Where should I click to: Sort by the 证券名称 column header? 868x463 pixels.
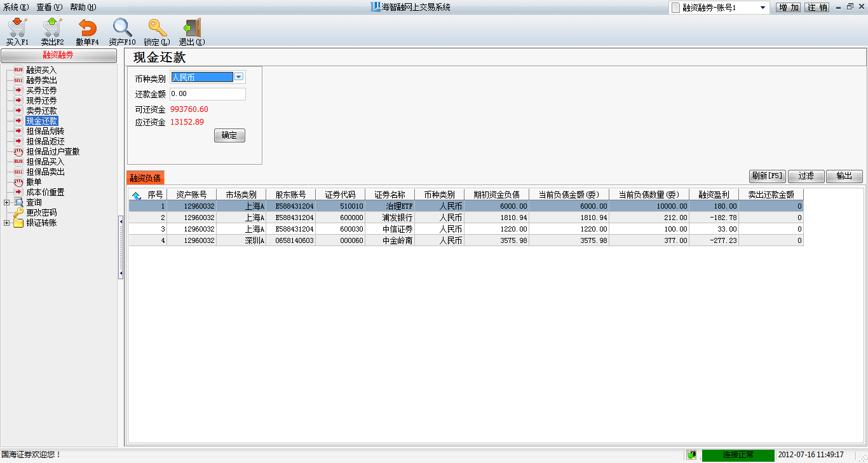(x=390, y=195)
